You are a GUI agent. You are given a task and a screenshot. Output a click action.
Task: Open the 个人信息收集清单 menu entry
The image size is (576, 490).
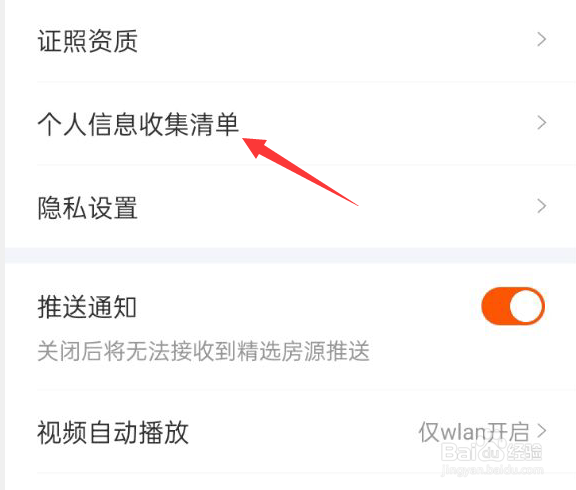click(290, 124)
